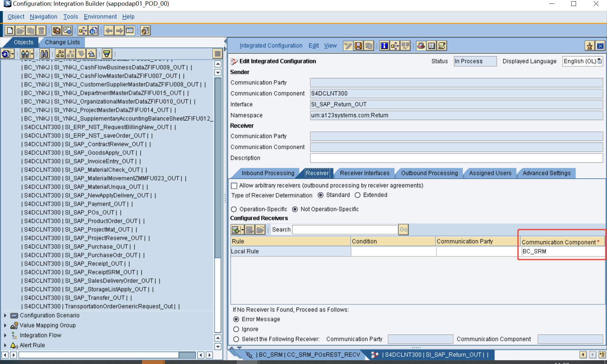Expand Alert Rule tree node

pos(5,345)
